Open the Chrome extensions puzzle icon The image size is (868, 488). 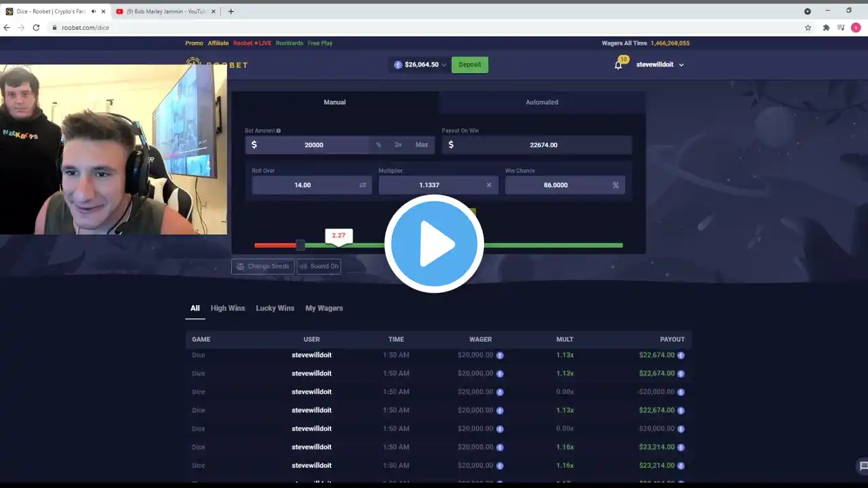point(826,28)
